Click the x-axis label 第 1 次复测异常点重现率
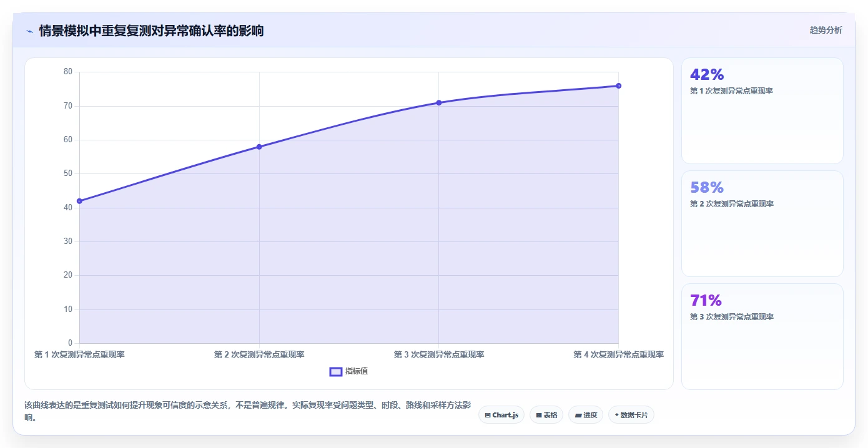 (79, 354)
